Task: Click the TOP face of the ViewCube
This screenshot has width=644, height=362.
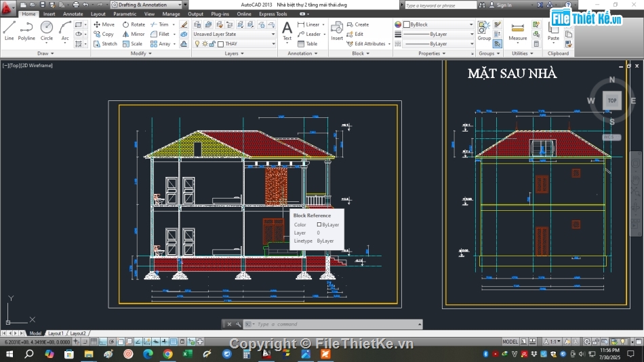Action: 612,100
